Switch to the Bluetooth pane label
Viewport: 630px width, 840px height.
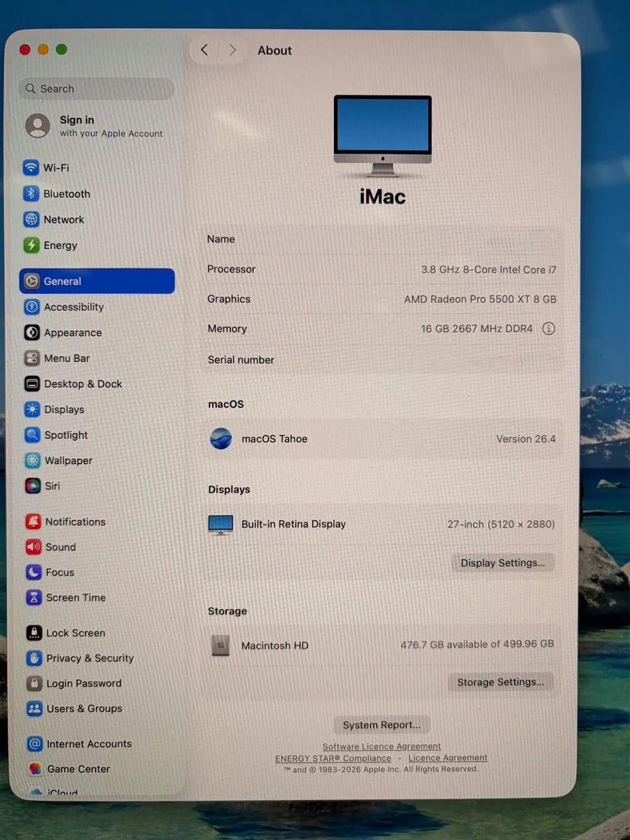pos(66,194)
